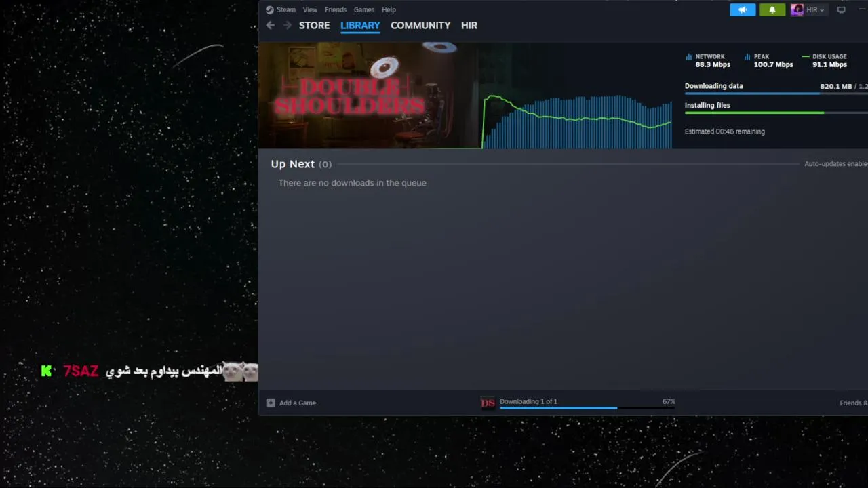Click the PEAK 100.7 Mbps stat
The image size is (868, 488).
[768, 60]
